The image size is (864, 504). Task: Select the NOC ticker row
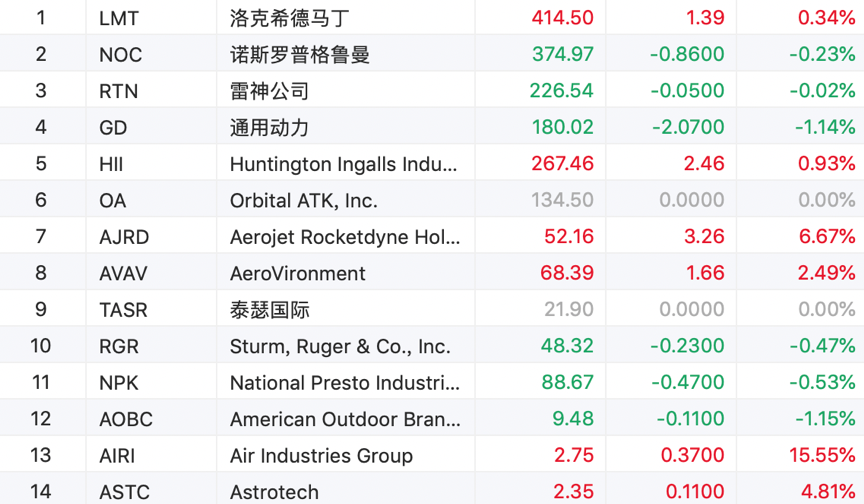click(121, 55)
